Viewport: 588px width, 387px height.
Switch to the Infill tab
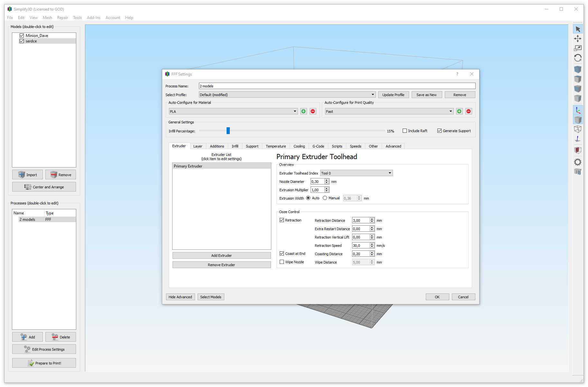(235, 146)
